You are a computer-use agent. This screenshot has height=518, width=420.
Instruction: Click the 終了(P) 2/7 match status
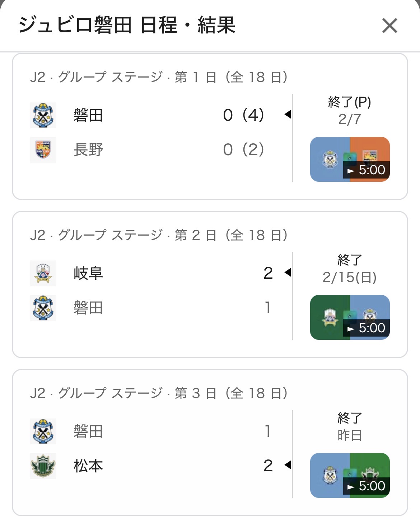click(x=350, y=110)
